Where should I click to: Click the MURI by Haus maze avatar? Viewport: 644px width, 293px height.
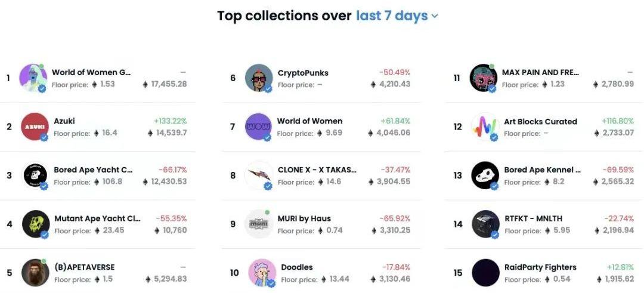coord(259,224)
